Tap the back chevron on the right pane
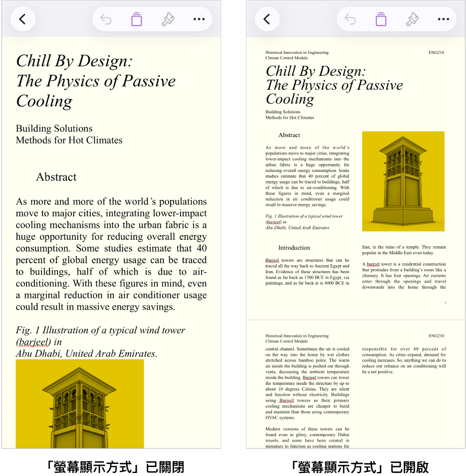The width and height of the screenshot is (466, 476). (x=267, y=19)
